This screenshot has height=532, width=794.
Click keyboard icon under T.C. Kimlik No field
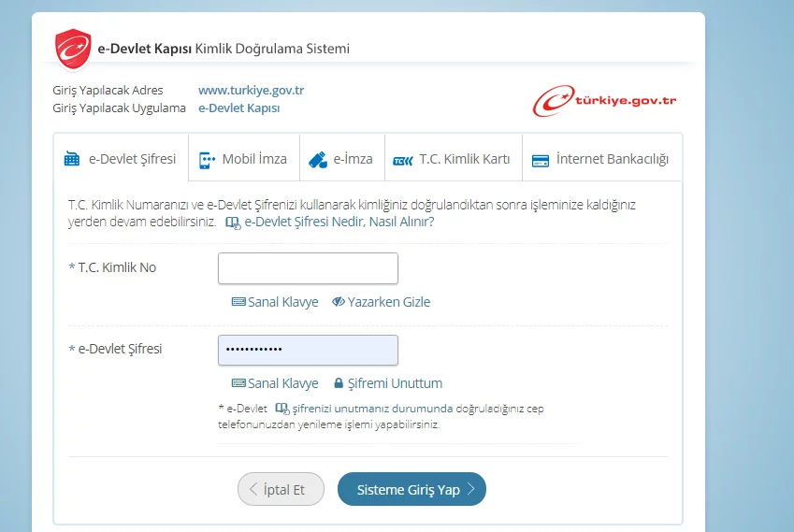[x=238, y=302]
